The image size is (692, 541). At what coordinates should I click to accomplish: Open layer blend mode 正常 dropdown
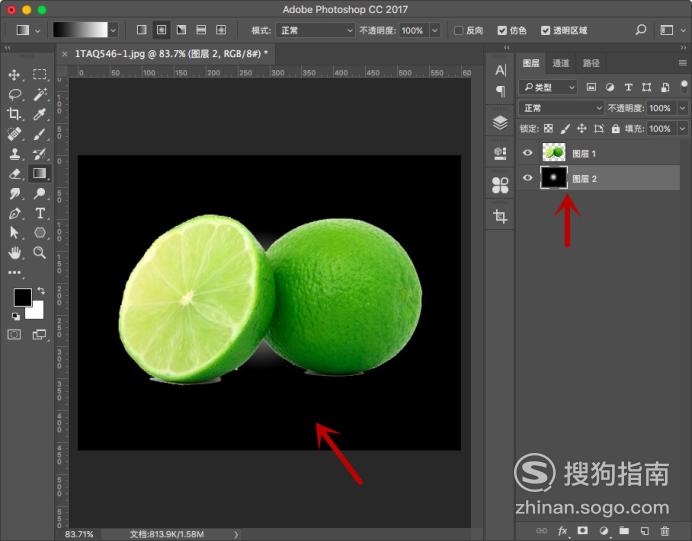click(x=561, y=108)
